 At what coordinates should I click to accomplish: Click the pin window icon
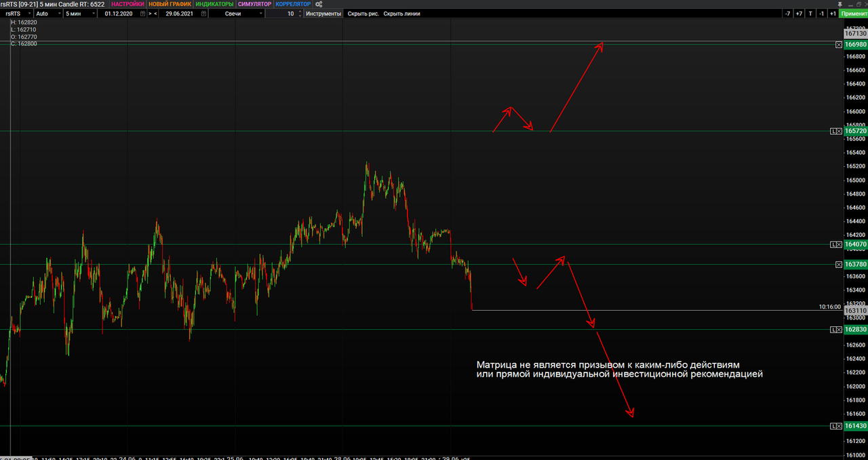click(x=840, y=4)
